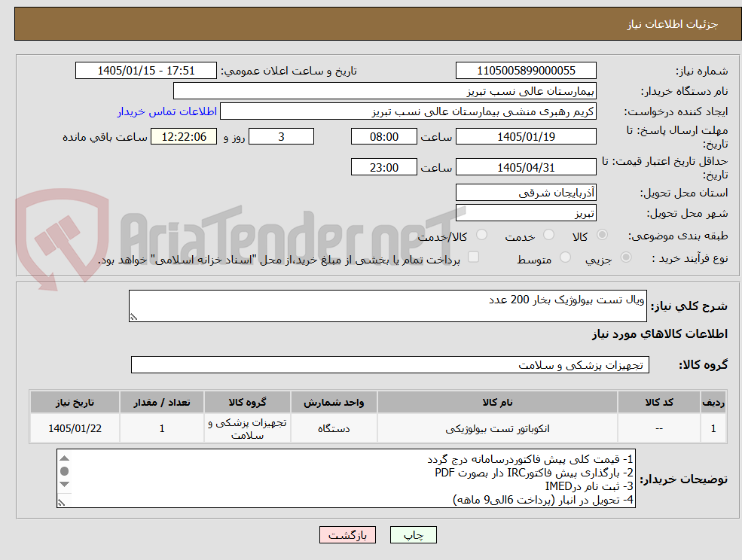This screenshot has width=742, height=560.
Task: Click note line about PDF invoice upload
Action: (x=534, y=473)
